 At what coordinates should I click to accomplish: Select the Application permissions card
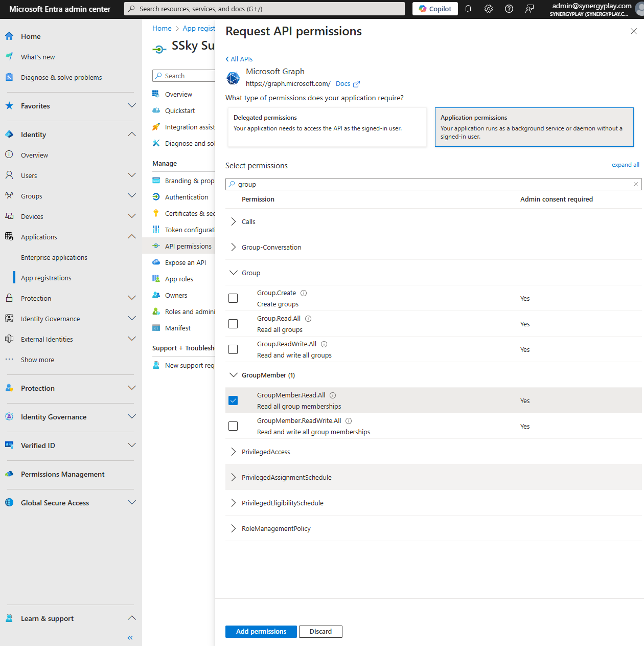coord(534,127)
